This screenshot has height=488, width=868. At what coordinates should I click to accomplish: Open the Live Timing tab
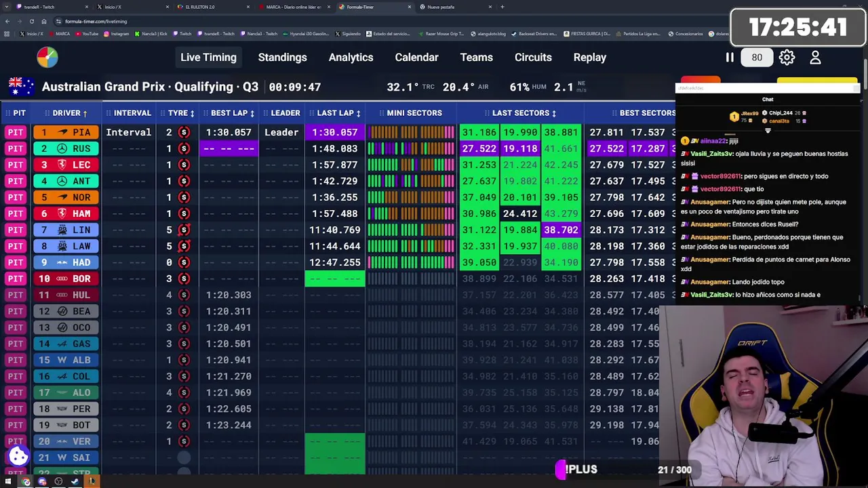pyautogui.click(x=208, y=58)
